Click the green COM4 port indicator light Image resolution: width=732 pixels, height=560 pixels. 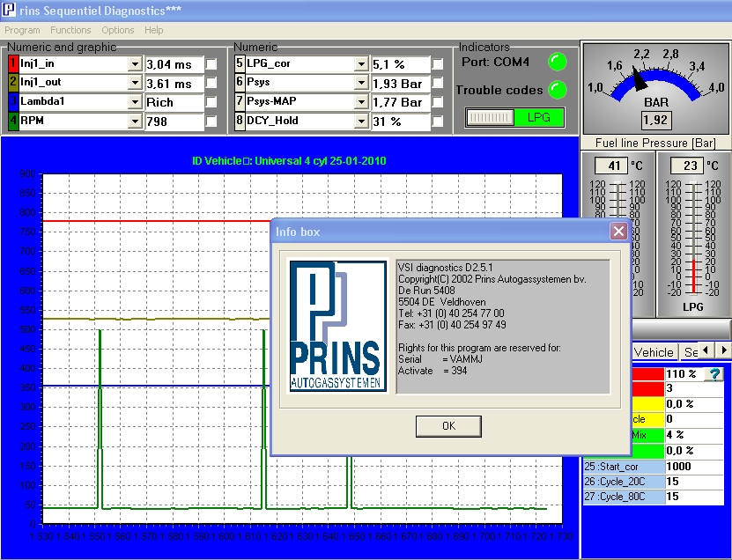coord(557,62)
